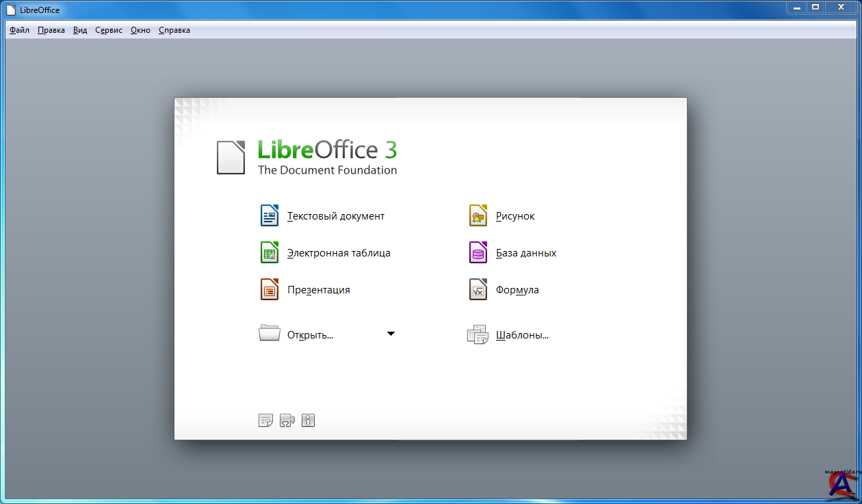862x504 pixels.
Task: Click the Impress presentation icon
Action: pos(270,289)
